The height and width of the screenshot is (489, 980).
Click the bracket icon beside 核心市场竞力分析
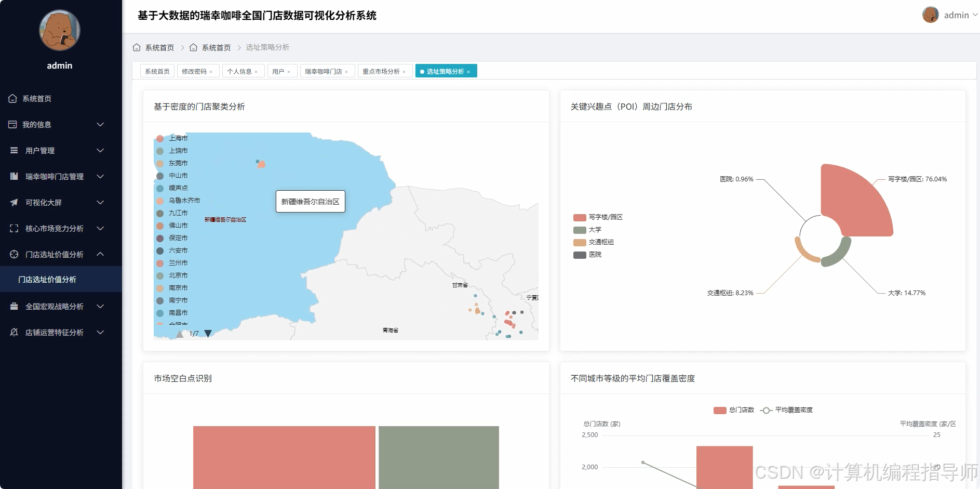click(14, 228)
